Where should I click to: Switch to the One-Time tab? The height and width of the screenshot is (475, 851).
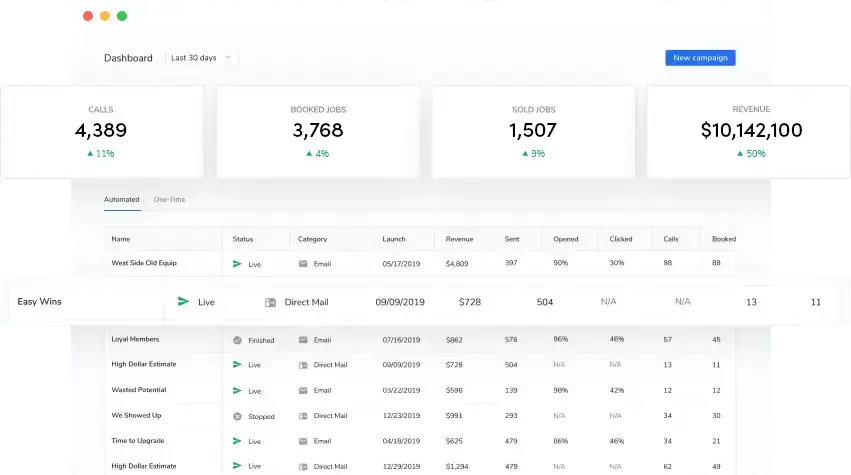[x=169, y=199]
